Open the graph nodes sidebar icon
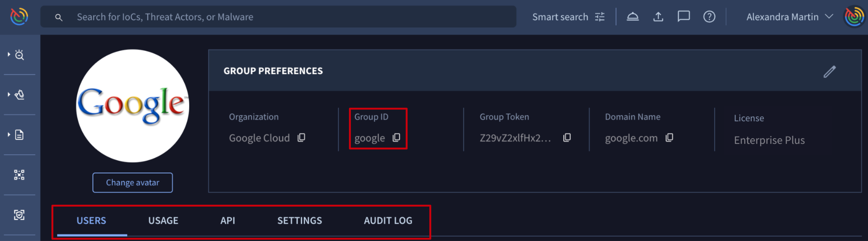The image size is (868, 241). (19, 175)
